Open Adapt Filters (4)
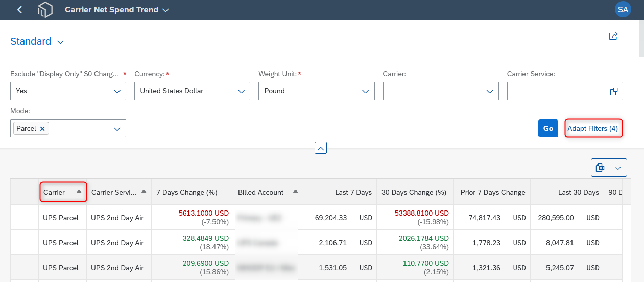Image resolution: width=644 pixels, height=282 pixels. pyautogui.click(x=593, y=128)
